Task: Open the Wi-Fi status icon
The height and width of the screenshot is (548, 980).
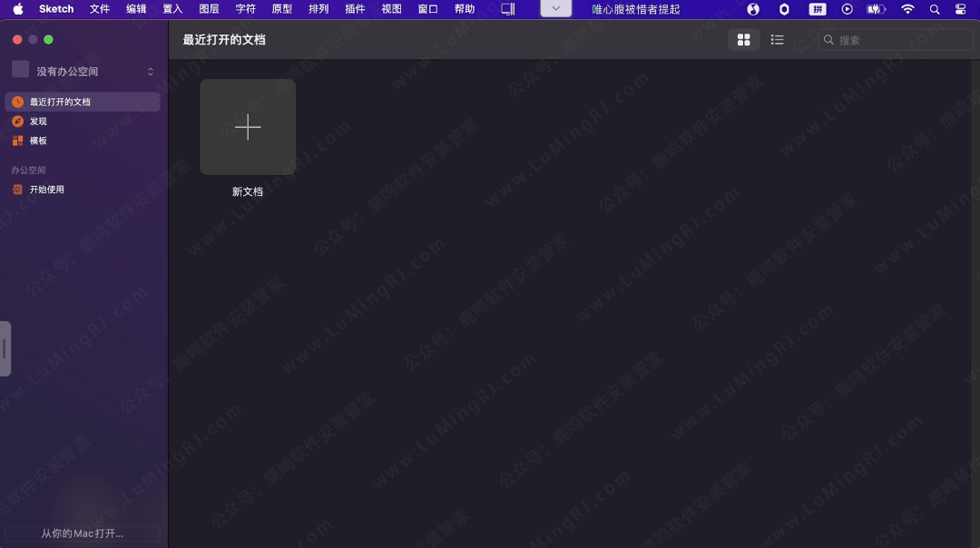Action: [x=906, y=9]
